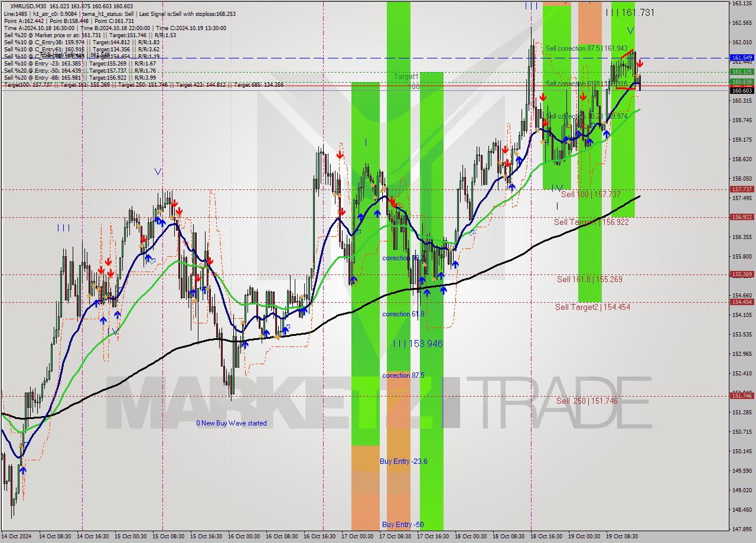Screen dimensions: 756x543
Task: Click the black 160.603 current price tag
Action: click(742, 90)
